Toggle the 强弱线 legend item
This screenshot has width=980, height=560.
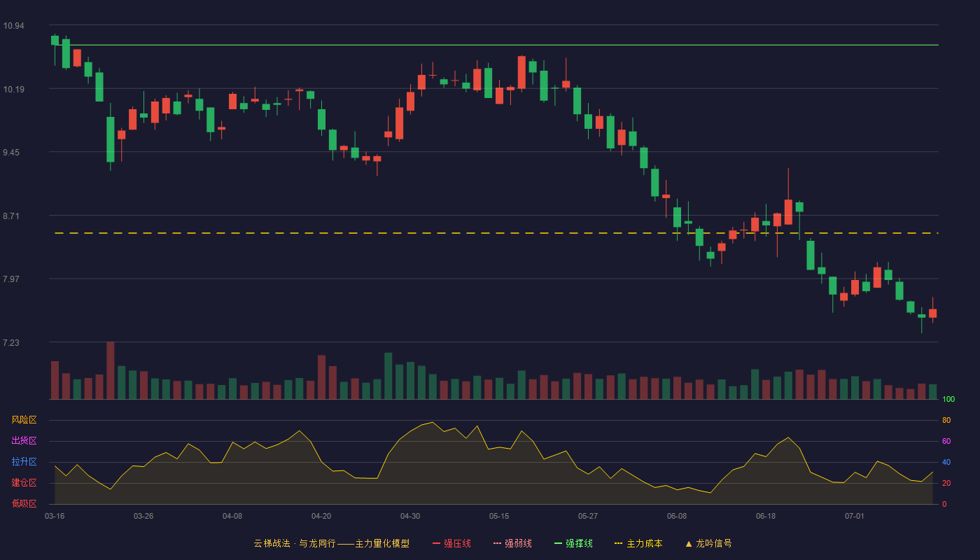point(512,543)
